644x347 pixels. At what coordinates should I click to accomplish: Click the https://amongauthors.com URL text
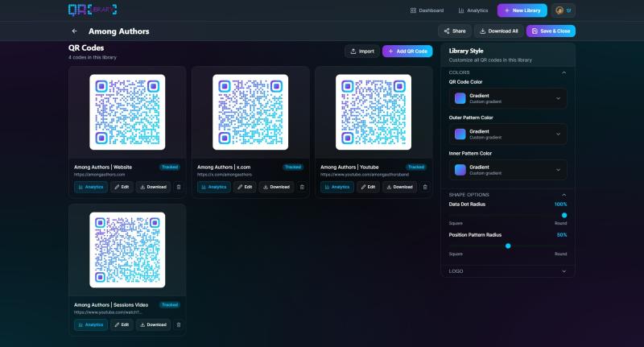point(99,175)
